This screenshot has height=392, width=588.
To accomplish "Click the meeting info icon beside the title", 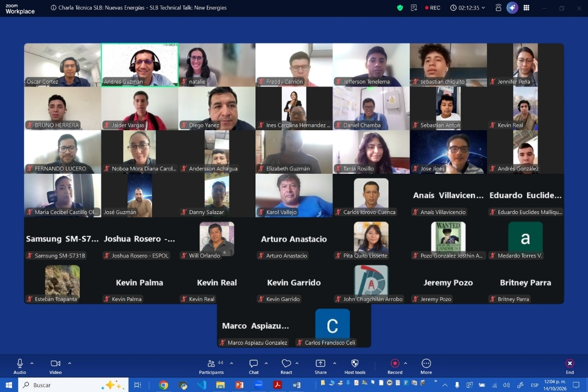I will pos(53,8).
